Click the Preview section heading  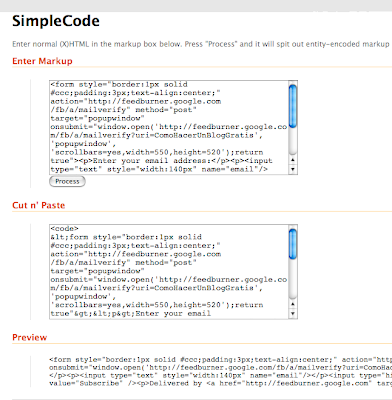pos(30,337)
